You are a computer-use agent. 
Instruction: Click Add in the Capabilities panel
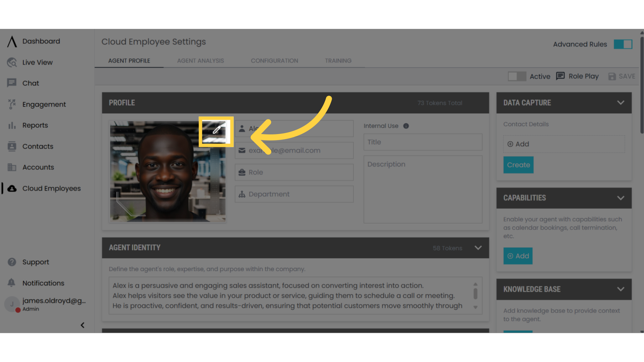point(518,256)
